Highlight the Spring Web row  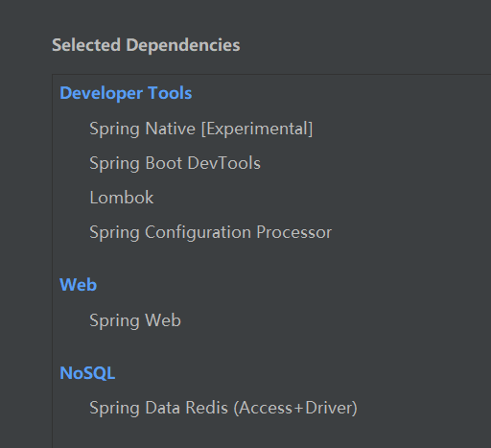point(271,320)
